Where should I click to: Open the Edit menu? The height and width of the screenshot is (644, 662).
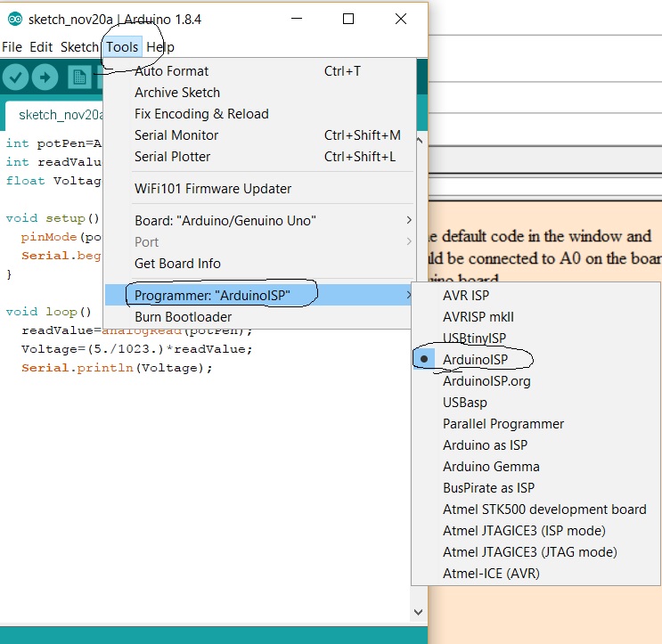coord(41,47)
